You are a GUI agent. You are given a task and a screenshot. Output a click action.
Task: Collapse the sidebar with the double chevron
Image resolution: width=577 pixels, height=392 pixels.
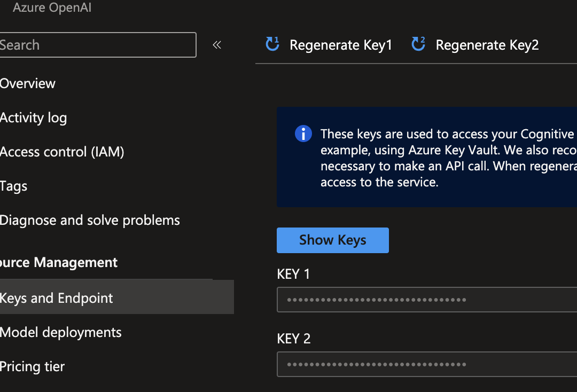coord(217,45)
